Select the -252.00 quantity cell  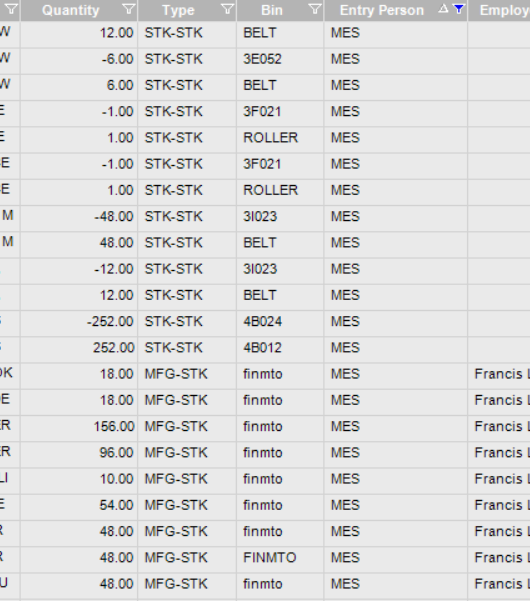pyautogui.click(x=79, y=321)
